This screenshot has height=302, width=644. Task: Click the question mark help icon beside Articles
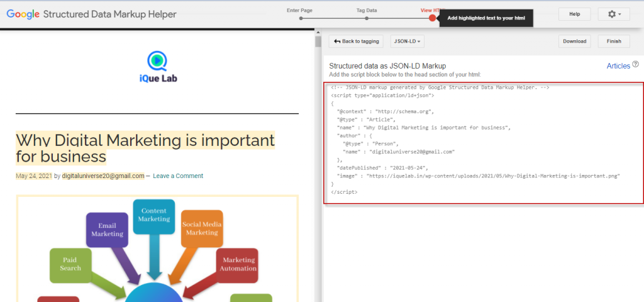[635, 64]
